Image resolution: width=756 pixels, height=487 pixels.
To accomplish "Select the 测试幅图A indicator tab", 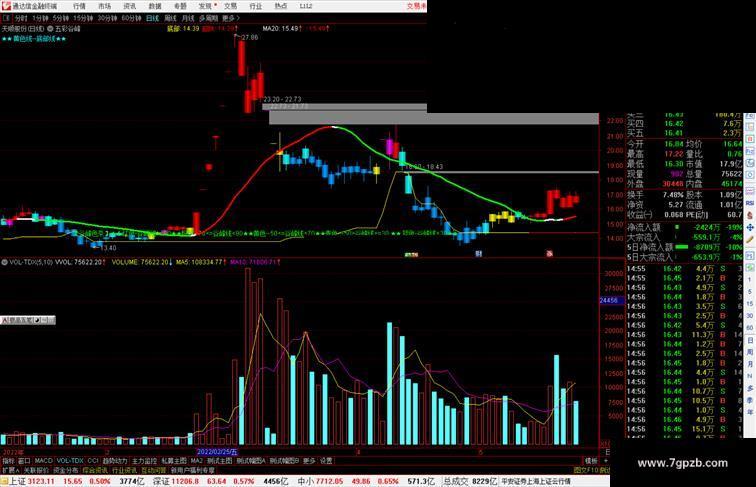I will [x=251, y=461].
